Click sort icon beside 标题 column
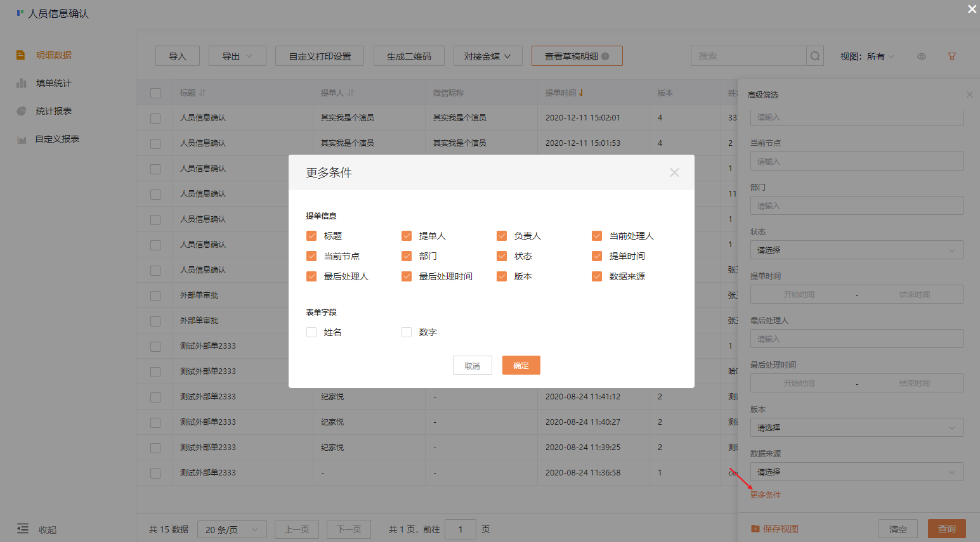 point(203,93)
